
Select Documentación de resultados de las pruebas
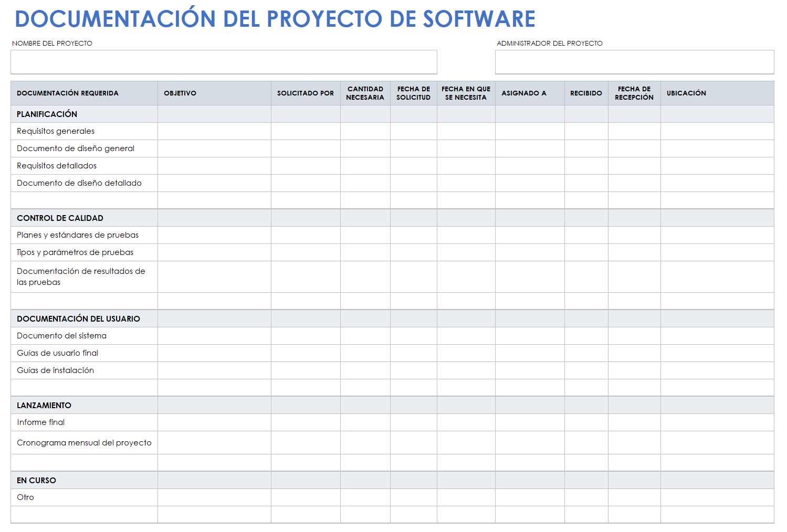click(84, 276)
